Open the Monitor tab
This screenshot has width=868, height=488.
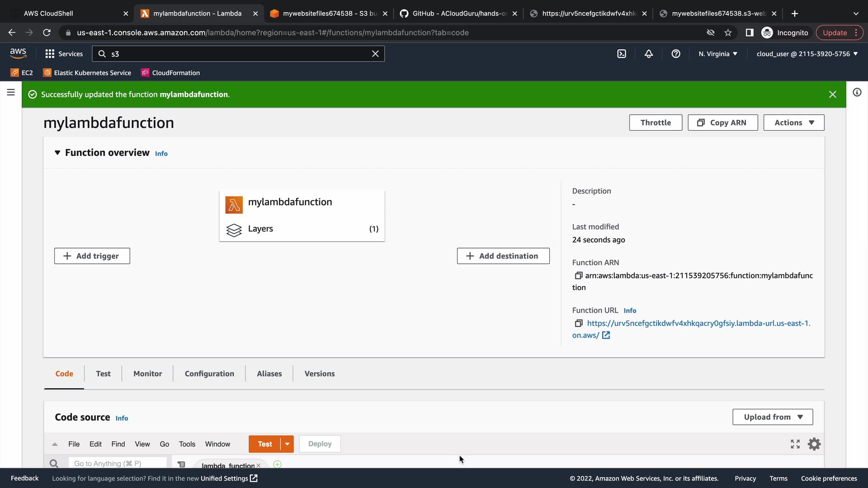(x=147, y=374)
